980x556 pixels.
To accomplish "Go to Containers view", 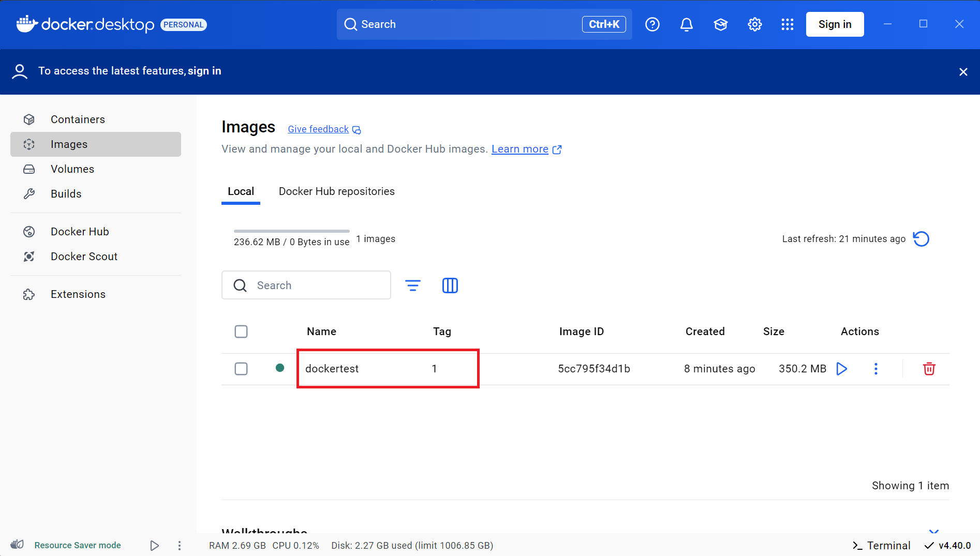I will [x=96, y=119].
